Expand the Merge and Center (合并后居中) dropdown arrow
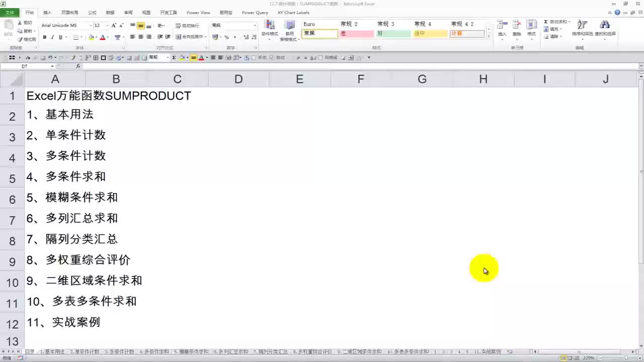This screenshot has width=644, height=362. coord(206,37)
